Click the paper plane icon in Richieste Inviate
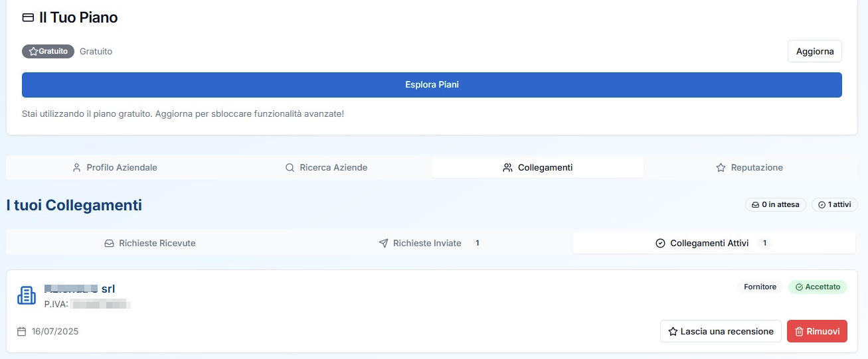The image size is (868, 359). [383, 244]
